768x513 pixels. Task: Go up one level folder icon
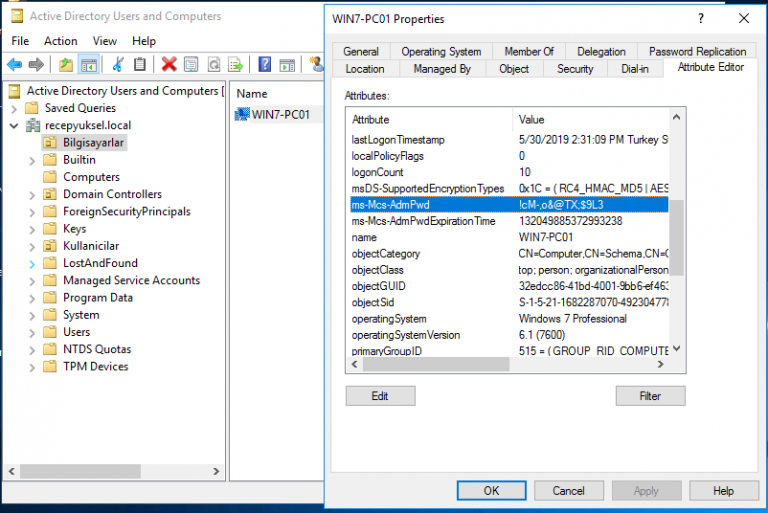66,64
